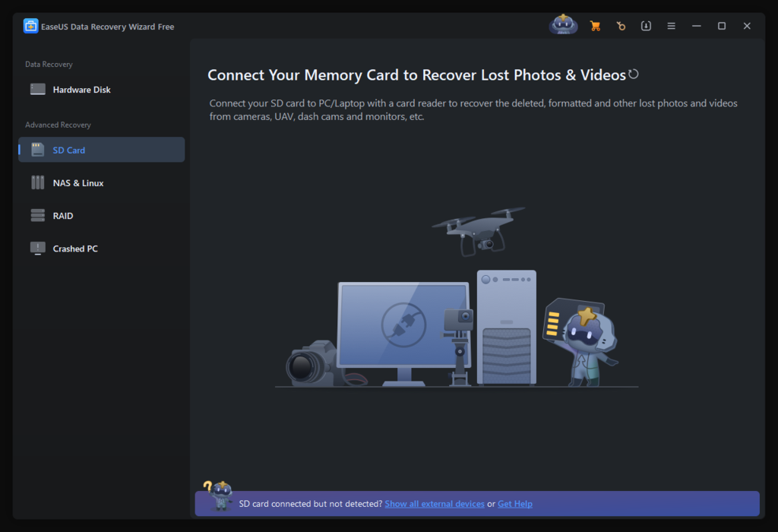The width and height of the screenshot is (778, 532).
Task: Click the EaseUS app logo icon
Action: point(30,27)
